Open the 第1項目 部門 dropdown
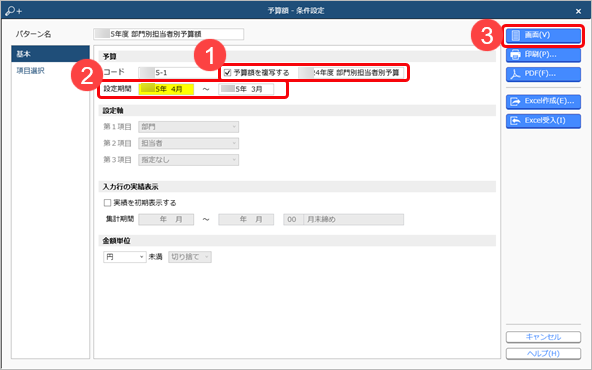 click(x=188, y=127)
